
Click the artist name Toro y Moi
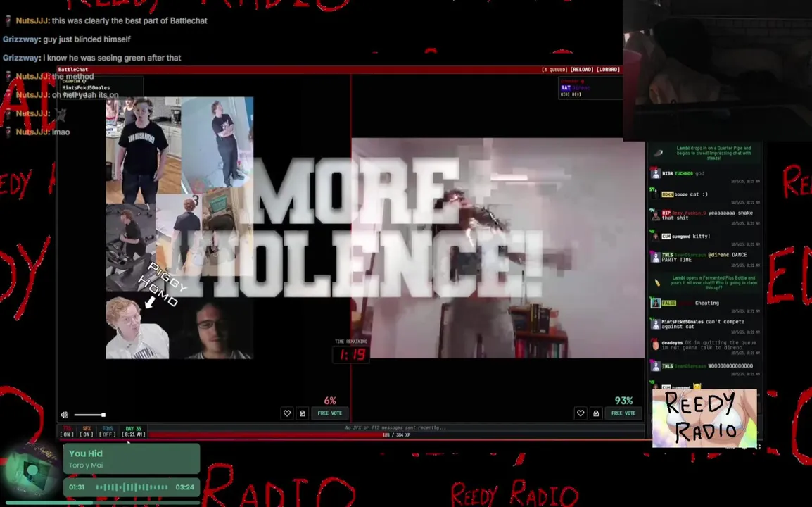click(85, 465)
